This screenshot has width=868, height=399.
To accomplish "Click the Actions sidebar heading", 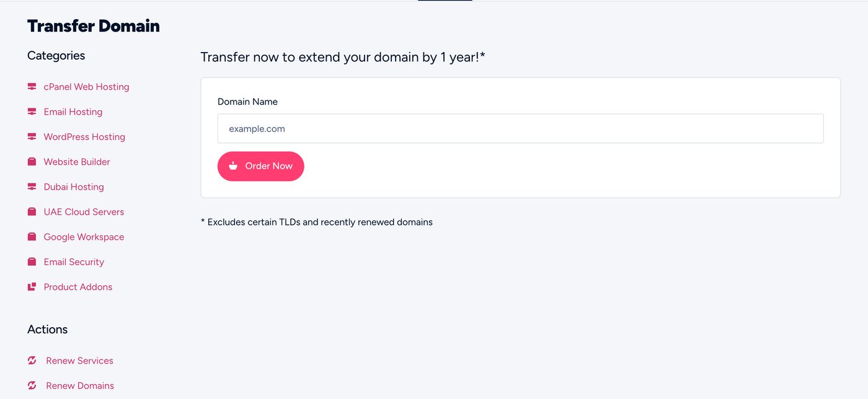I will click(47, 330).
